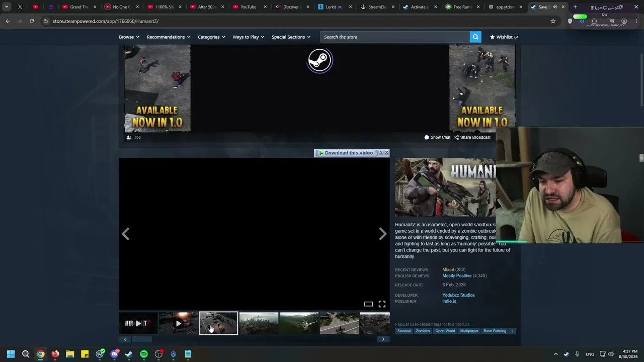The image size is (644, 362).
Task: Expand the Special Sections menu
Action: pos(291,37)
